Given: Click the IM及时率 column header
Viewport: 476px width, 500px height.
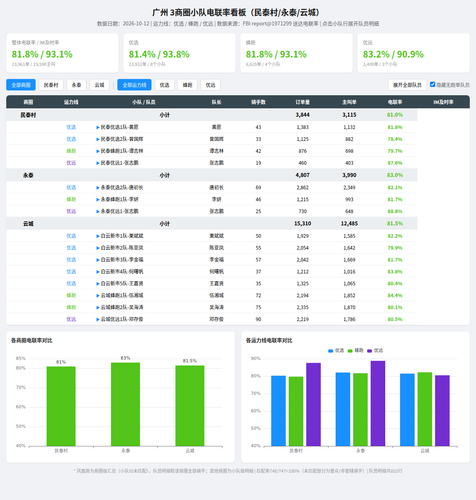Looking at the screenshot, I should pyautogui.click(x=443, y=102).
